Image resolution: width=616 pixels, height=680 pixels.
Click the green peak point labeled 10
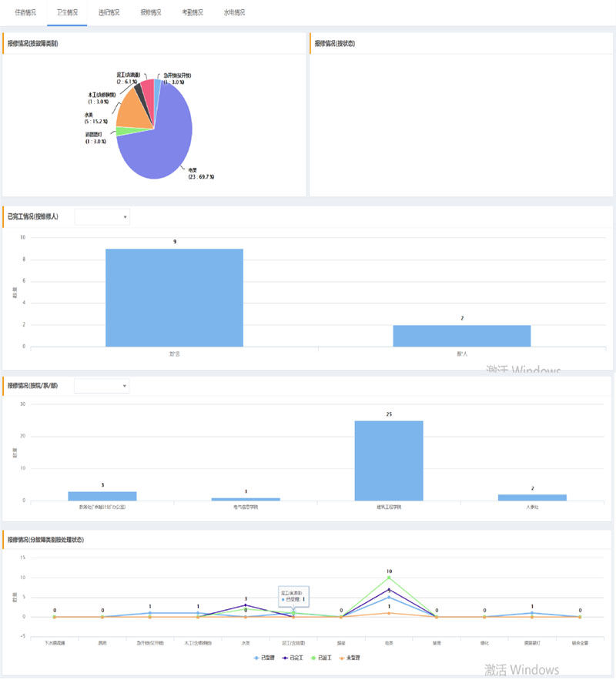point(389,578)
